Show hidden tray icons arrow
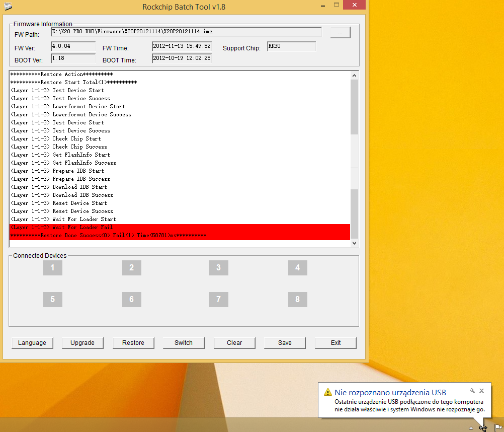Image resolution: width=504 pixels, height=432 pixels. coord(471,428)
